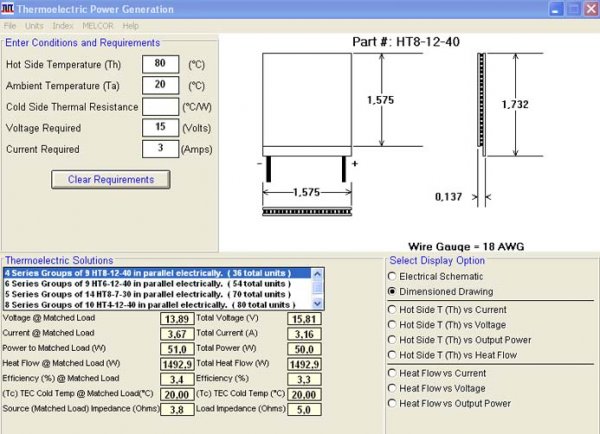Select the Electrical Schematic display option
Image resolution: width=600 pixels, height=434 pixels.
(392, 275)
